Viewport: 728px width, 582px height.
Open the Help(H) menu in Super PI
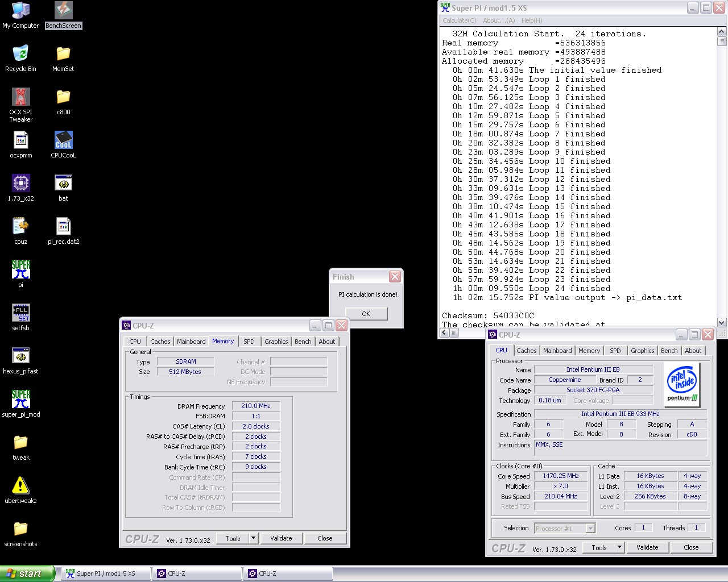(532, 20)
